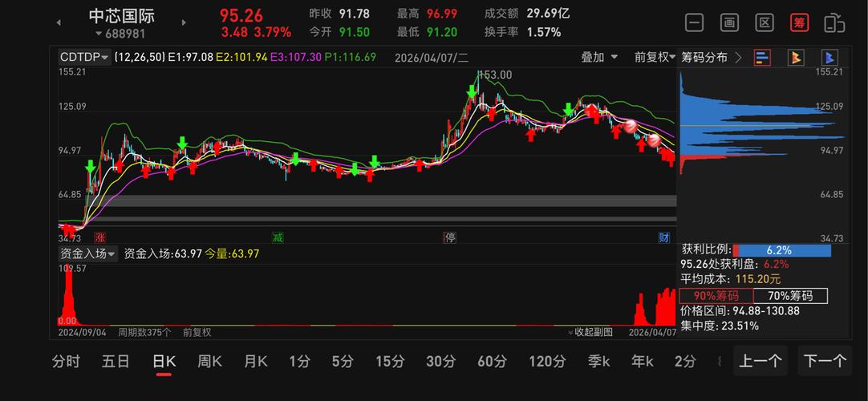Select the blue chip flame view icon
Screen dimensions: 868x401
(829, 58)
